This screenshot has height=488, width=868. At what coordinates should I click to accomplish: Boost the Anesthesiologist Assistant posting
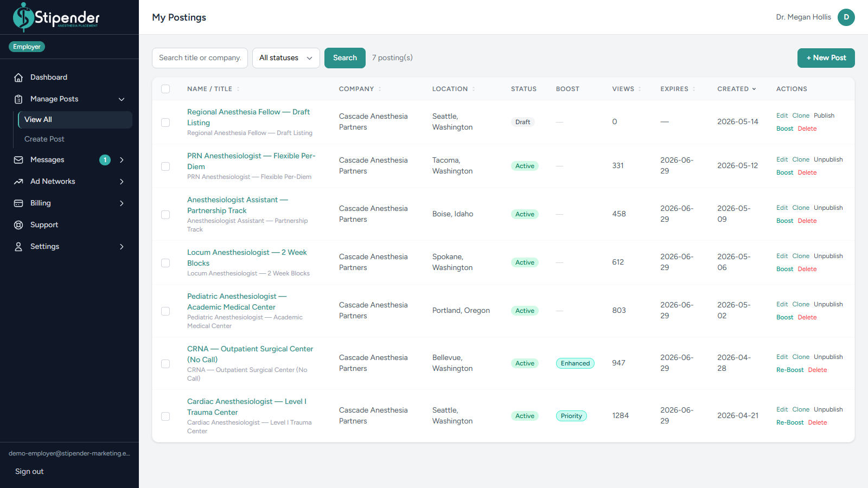(784, 221)
